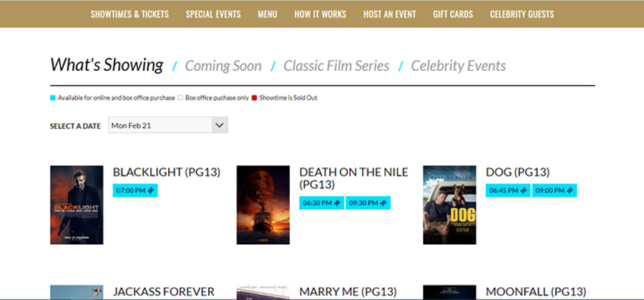
Task: Open the MOONFALL (PG13) title
Action: (536, 292)
